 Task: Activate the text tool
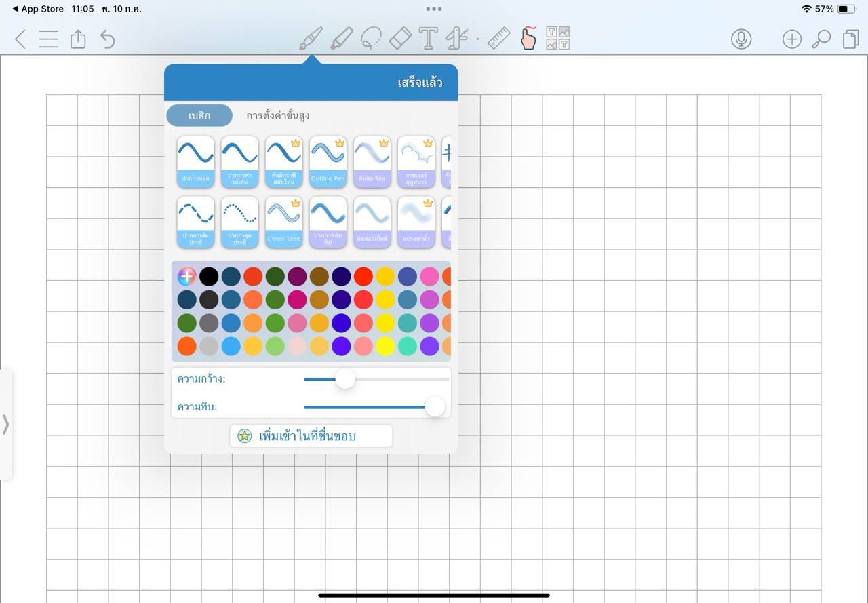click(x=428, y=39)
